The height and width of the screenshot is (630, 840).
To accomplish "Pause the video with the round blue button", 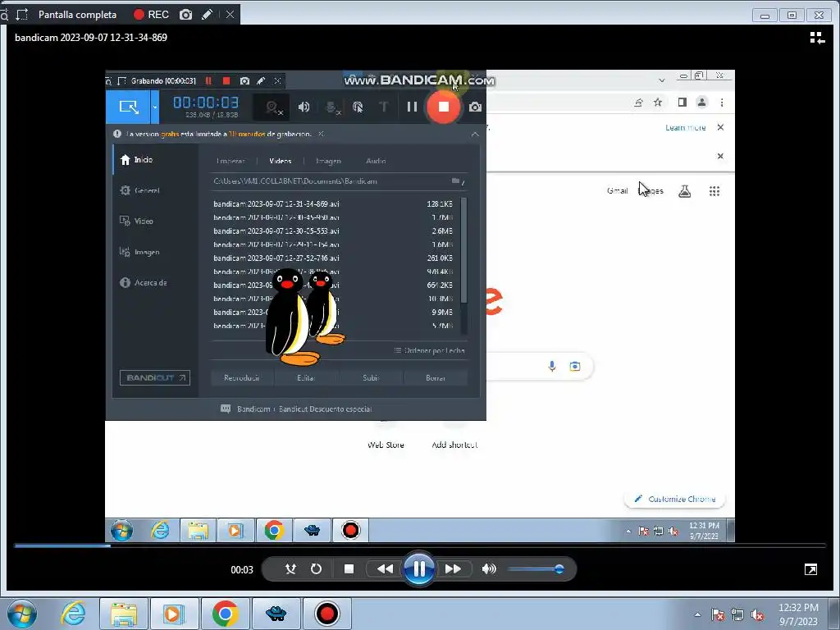I will tap(419, 568).
